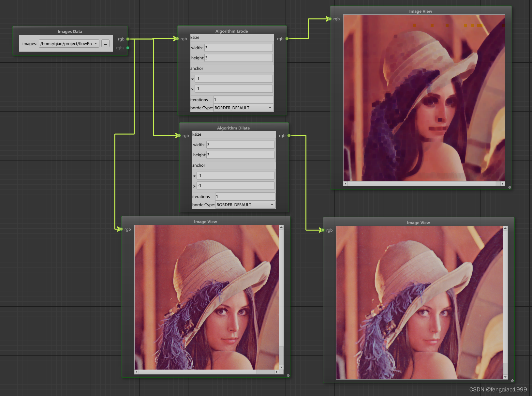Click the Images Data node title
The image size is (532, 396).
[70, 32]
